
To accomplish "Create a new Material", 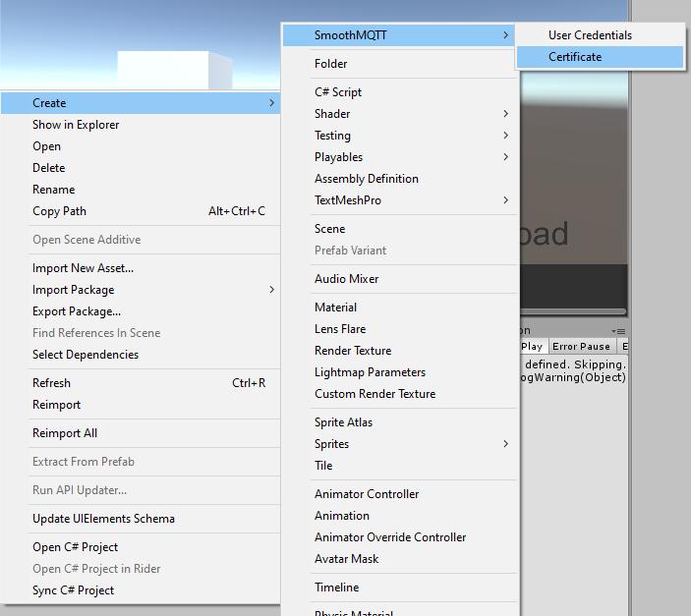I will coord(399,308).
